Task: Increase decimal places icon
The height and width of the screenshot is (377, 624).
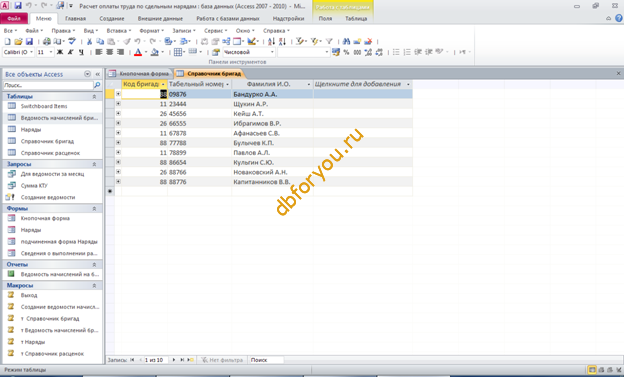Action: (x=368, y=52)
